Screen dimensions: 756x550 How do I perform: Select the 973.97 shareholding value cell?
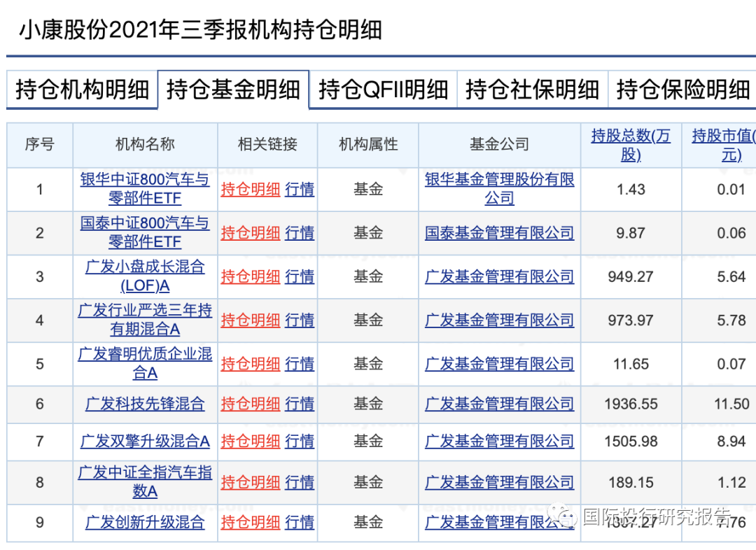coord(631,320)
